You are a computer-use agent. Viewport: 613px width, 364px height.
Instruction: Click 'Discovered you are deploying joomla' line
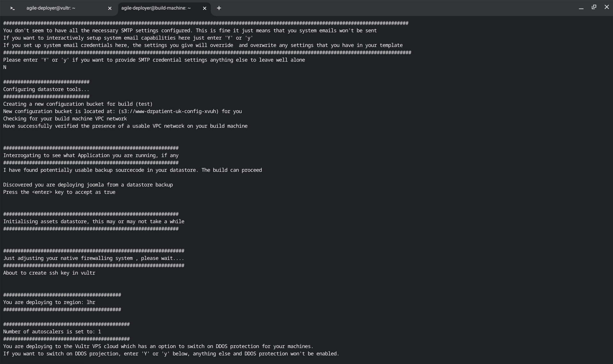pyautogui.click(x=88, y=185)
